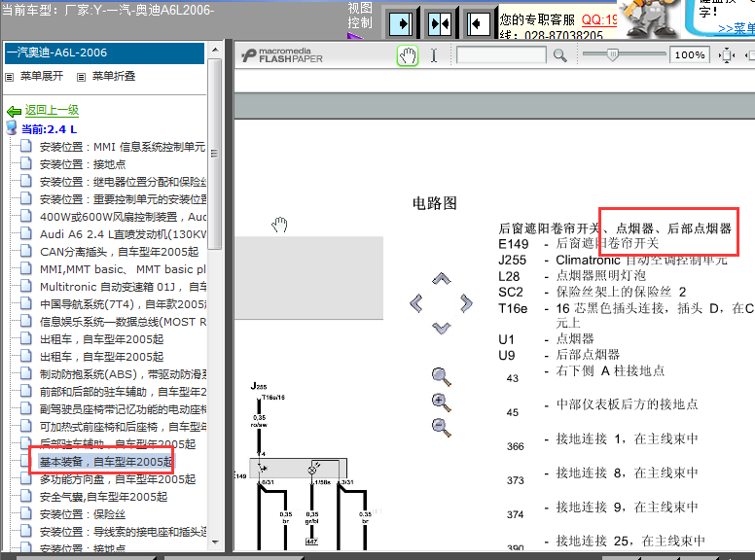
Task: Open 安装位置：保险丝 item
Action: point(83,514)
